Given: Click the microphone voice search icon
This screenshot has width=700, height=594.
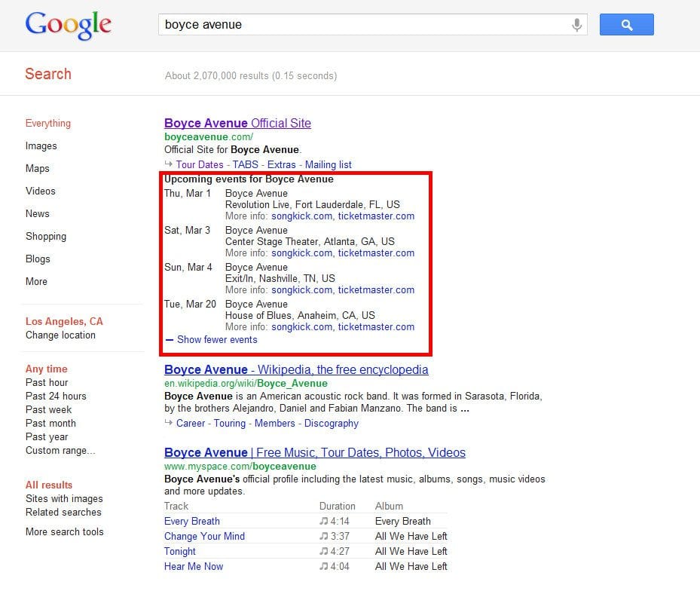Looking at the screenshot, I should point(576,25).
